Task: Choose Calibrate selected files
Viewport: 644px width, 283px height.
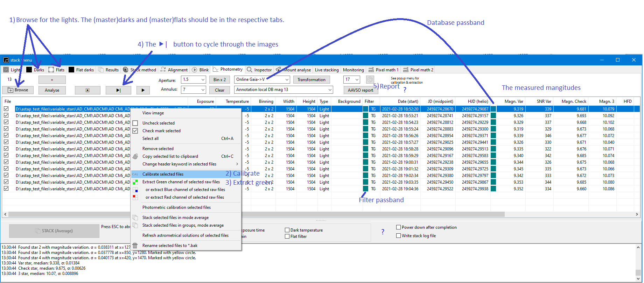Action: coord(186,174)
